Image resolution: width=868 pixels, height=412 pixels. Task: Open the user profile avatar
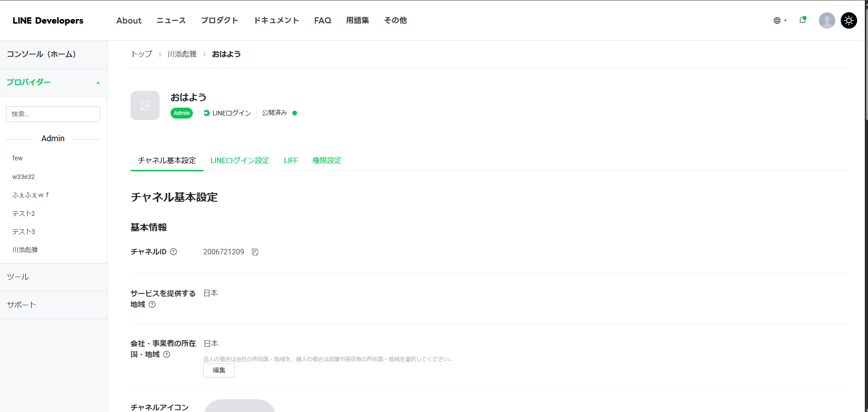coord(827,20)
